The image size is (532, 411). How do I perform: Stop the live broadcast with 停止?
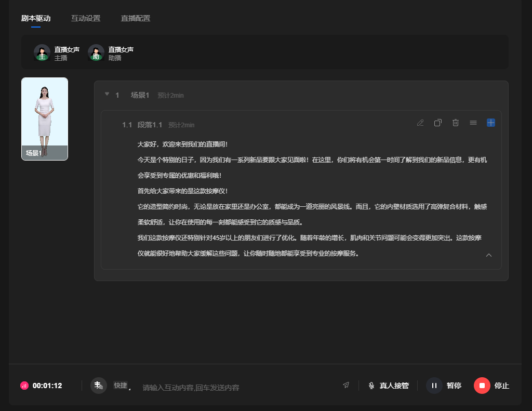[x=491, y=386]
